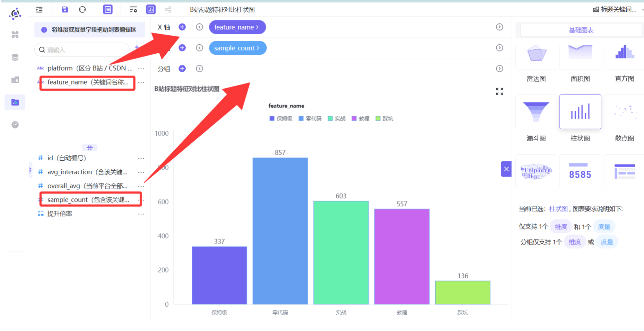This screenshot has width=644, height=331.
Task: Open the apps grid sidebar icon
Action: (15, 35)
